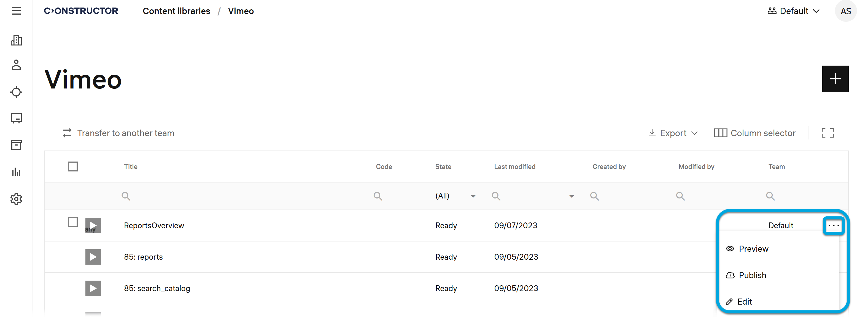
Task: Click Transfer to another team
Action: pyautogui.click(x=118, y=133)
